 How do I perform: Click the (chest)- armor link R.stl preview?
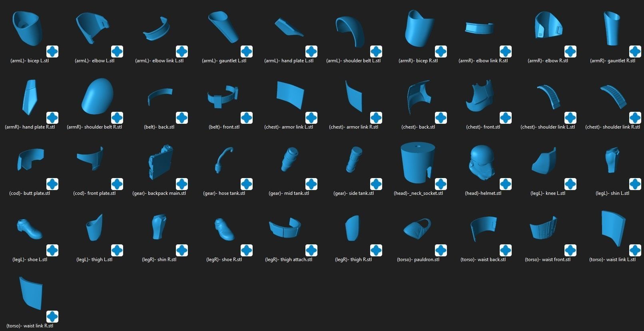click(354, 96)
